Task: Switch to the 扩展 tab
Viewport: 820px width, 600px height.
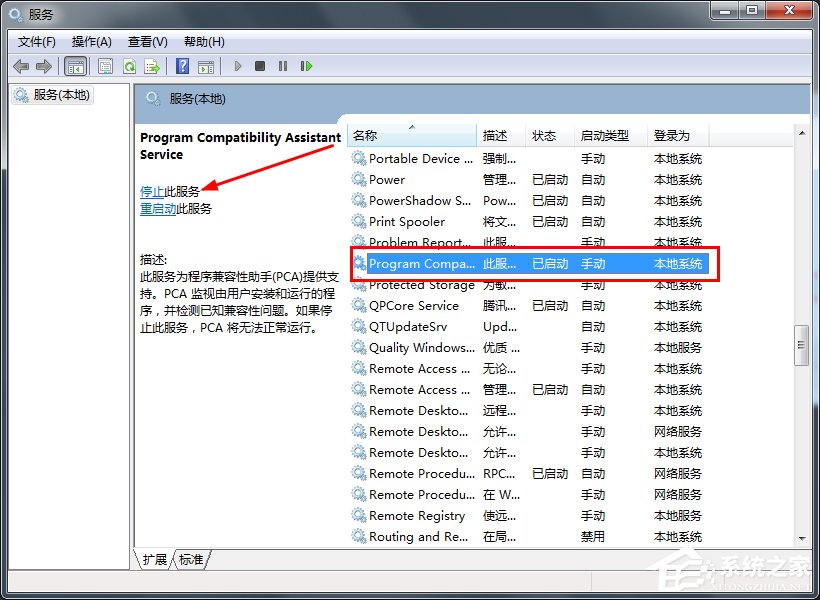Action: [155, 560]
